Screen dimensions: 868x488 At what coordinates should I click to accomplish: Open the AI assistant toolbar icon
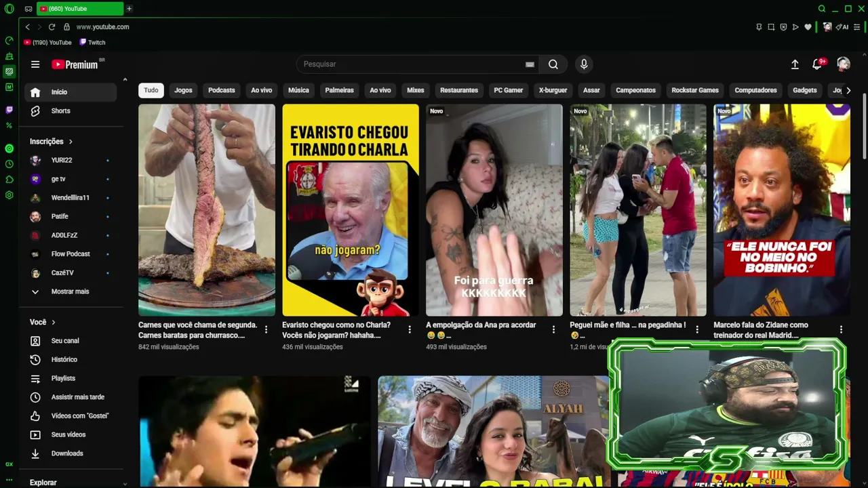click(x=842, y=27)
